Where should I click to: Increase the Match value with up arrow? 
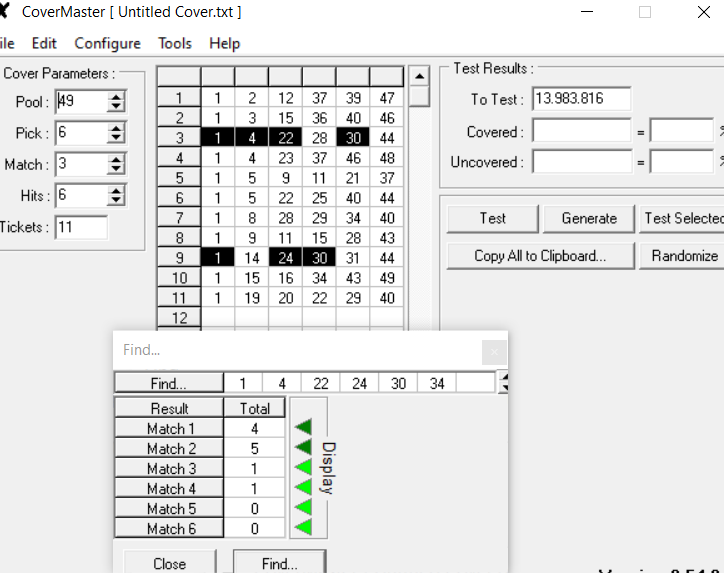(116, 160)
